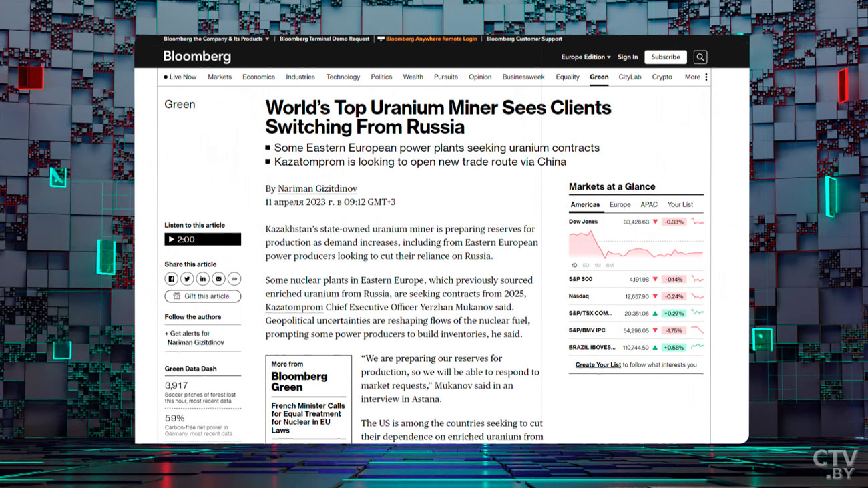Click Dow Jones -0.33% change badge
The width and height of the screenshot is (868, 488).
pyautogui.click(x=674, y=222)
